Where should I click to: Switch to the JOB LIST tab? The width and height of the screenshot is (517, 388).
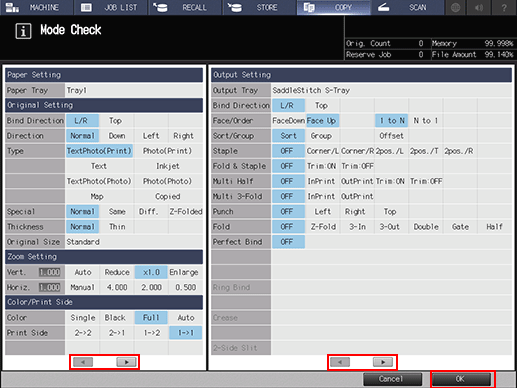tap(111, 7)
